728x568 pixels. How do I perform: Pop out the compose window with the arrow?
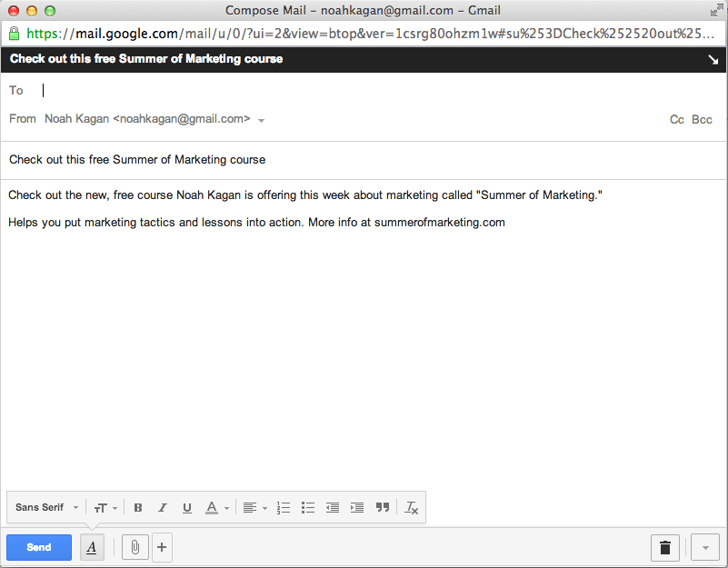point(713,59)
